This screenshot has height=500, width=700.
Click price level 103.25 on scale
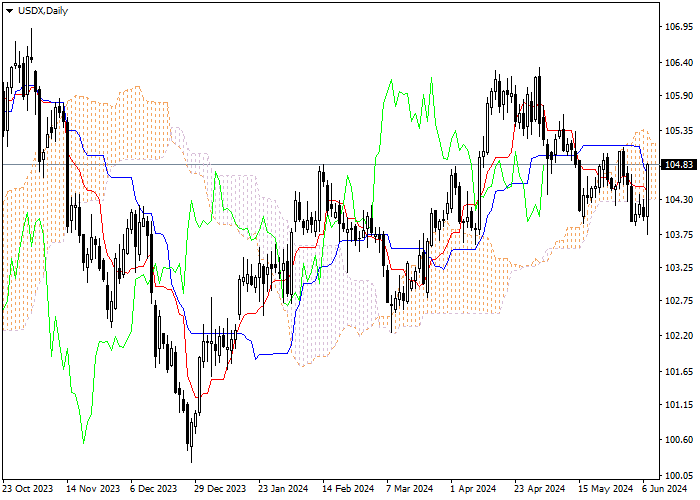(679, 267)
